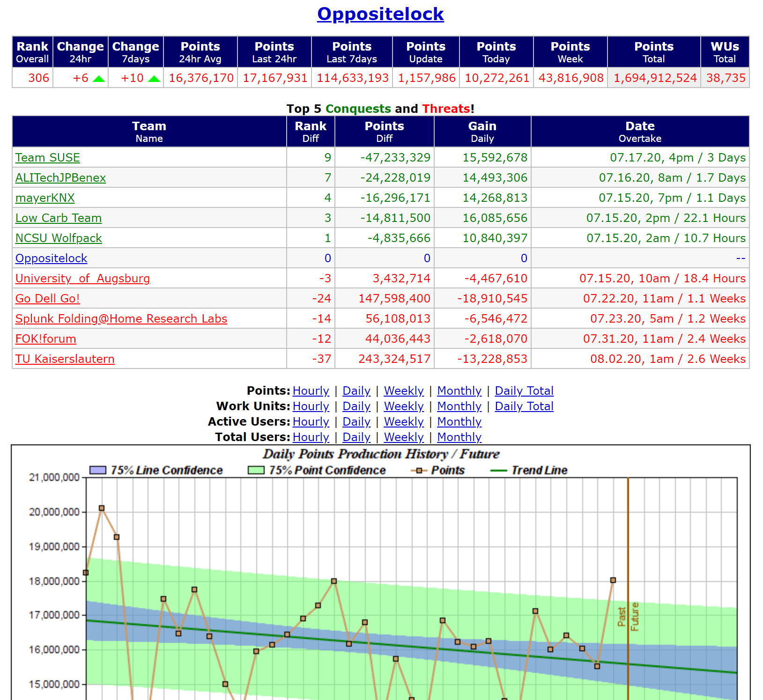This screenshot has width=763, height=700.
Task: Open Team SUSE team page
Action: [47, 158]
